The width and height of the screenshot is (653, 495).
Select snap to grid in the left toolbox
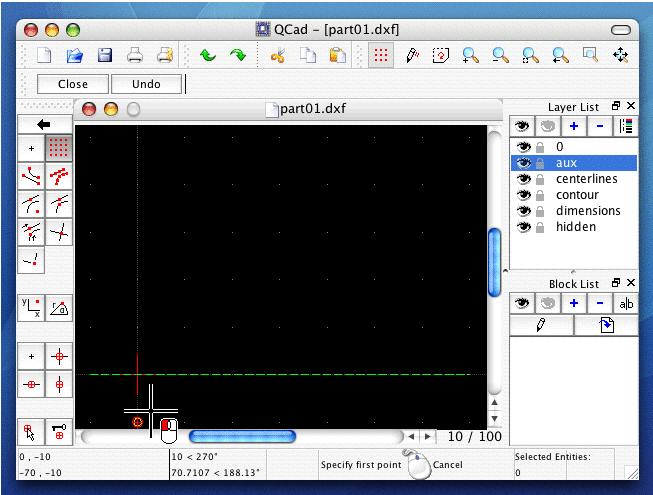coord(59,148)
